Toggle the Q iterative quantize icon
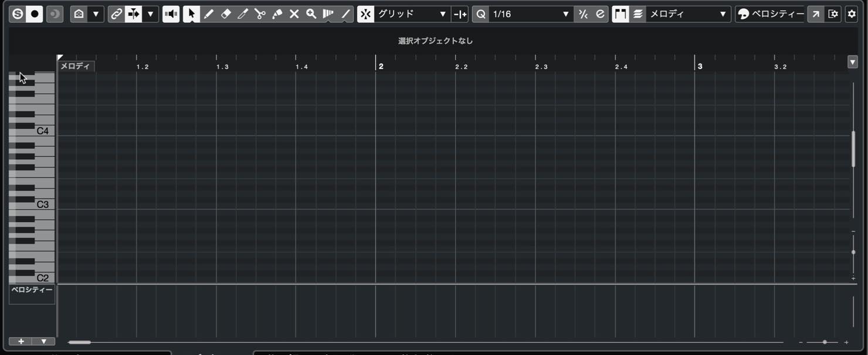Image resolution: width=868 pixels, height=355 pixels. (481, 14)
